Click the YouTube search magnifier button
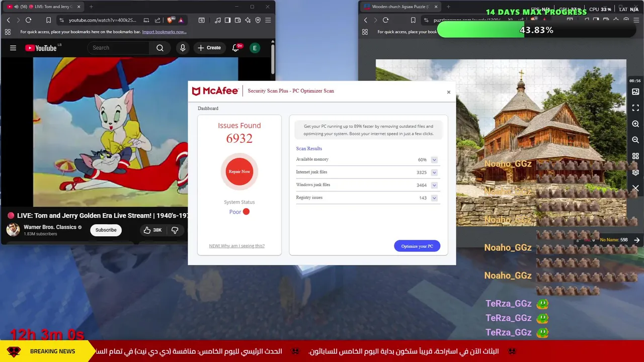 (160, 48)
